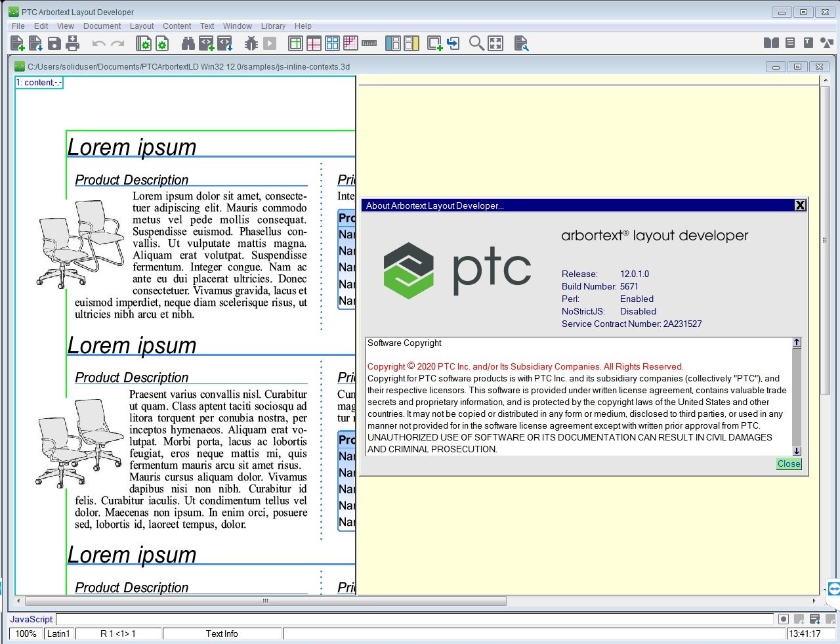
Task: Click the magnifying glass Zoom icon
Action: click(x=476, y=43)
